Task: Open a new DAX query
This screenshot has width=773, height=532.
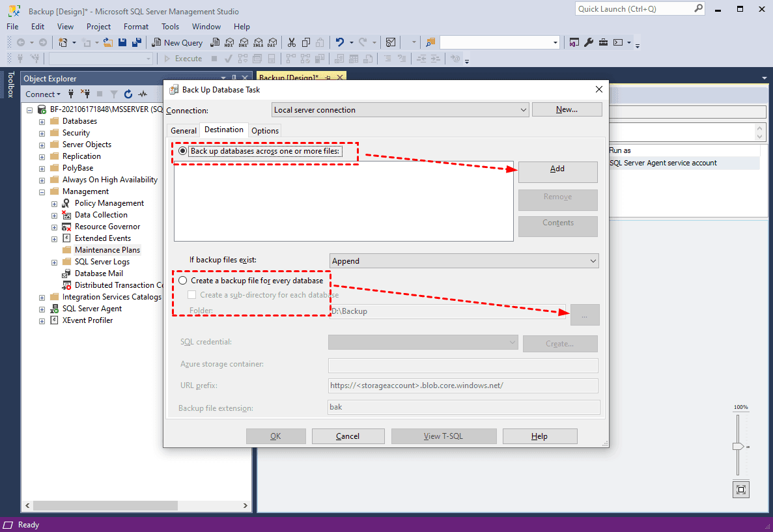Action: (x=272, y=42)
